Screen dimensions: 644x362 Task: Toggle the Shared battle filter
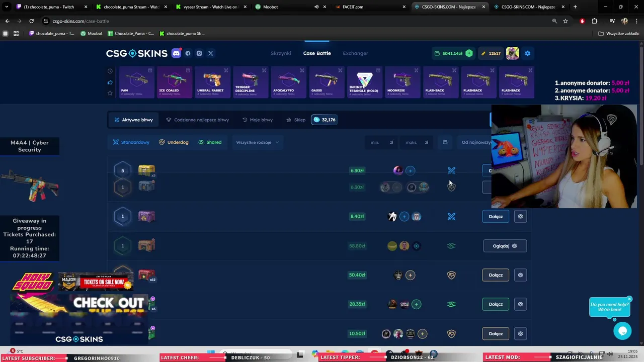pyautogui.click(x=210, y=142)
